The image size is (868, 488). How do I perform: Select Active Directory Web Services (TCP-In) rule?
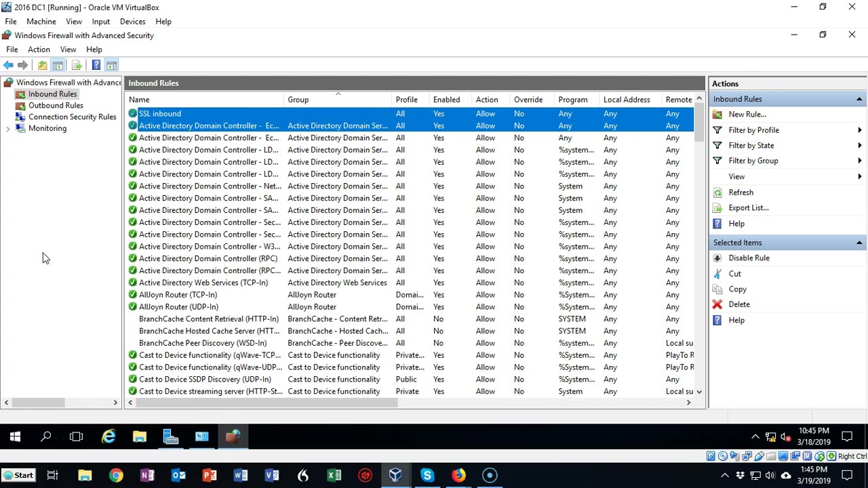203,283
